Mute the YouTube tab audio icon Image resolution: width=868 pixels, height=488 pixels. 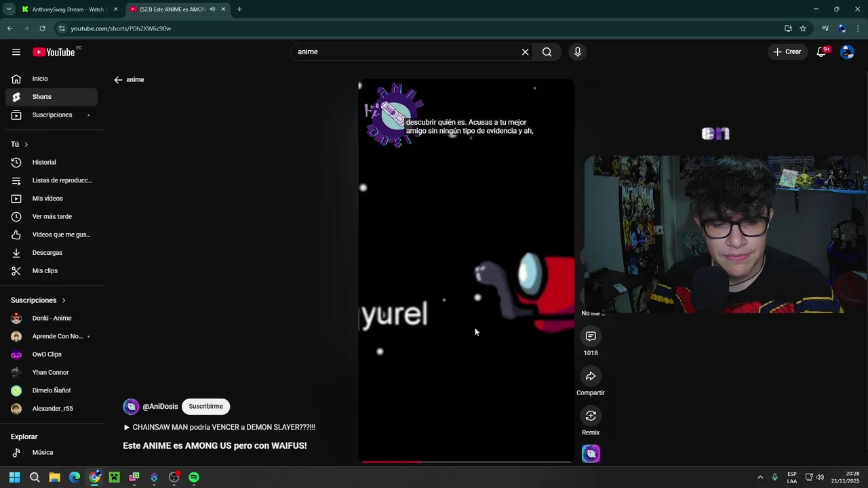(x=212, y=9)
